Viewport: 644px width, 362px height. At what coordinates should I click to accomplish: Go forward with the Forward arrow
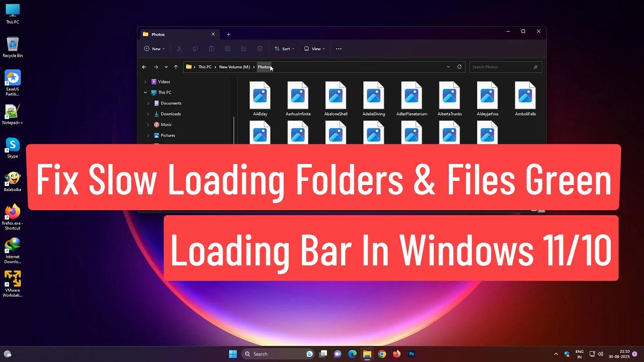[x=156, y=67]
